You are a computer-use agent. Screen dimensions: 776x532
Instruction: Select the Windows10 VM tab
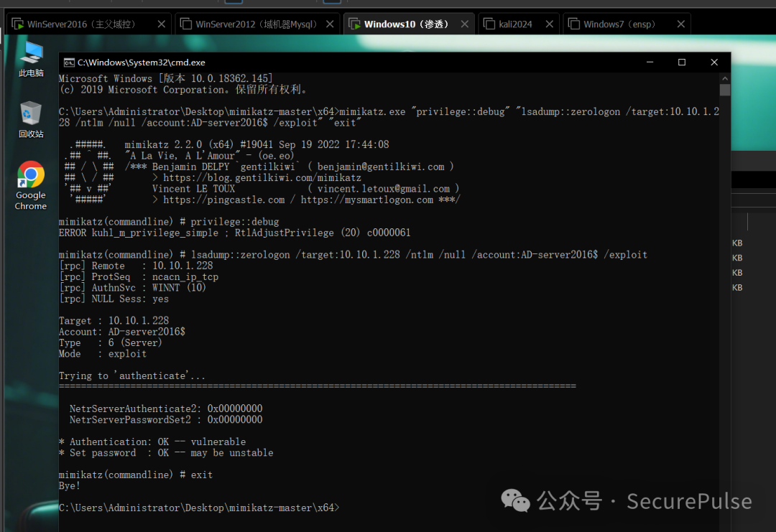[409, 24]
